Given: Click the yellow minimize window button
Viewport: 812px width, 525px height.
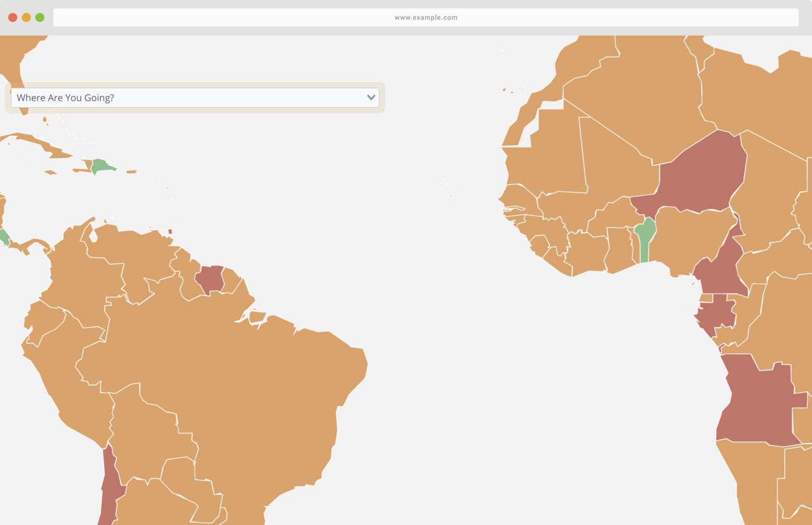Looking at the screenshot, I should coord(26,17).
